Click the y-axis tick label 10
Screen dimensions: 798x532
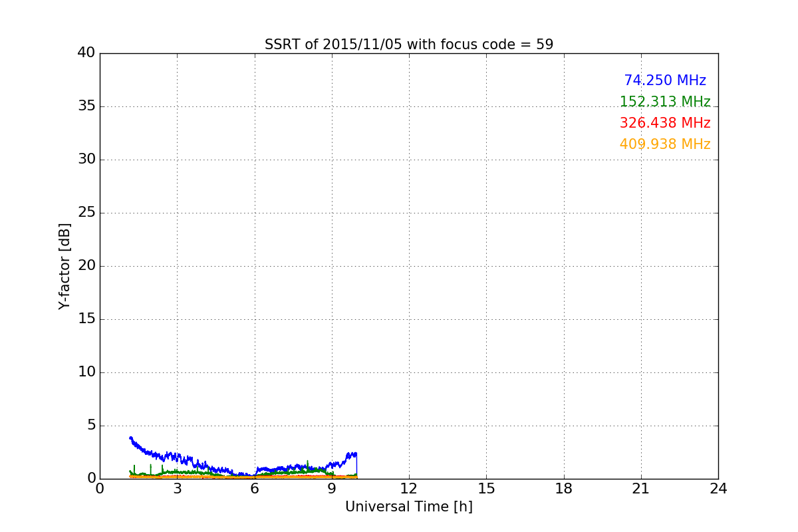pos(86,372)
